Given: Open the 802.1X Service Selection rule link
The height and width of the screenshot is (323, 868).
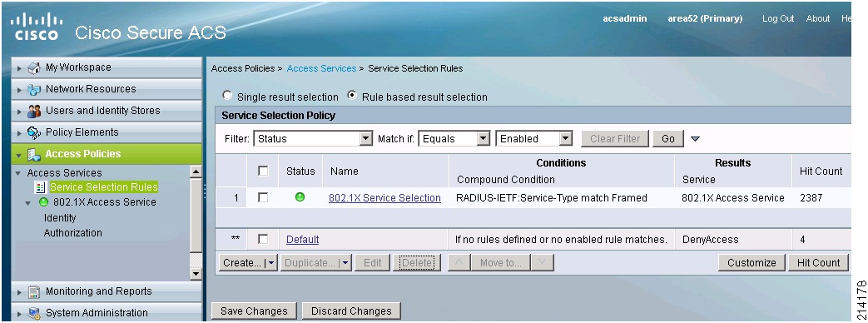Looking at the screenshot, I should pyautogui.click(x=384, y=198).
